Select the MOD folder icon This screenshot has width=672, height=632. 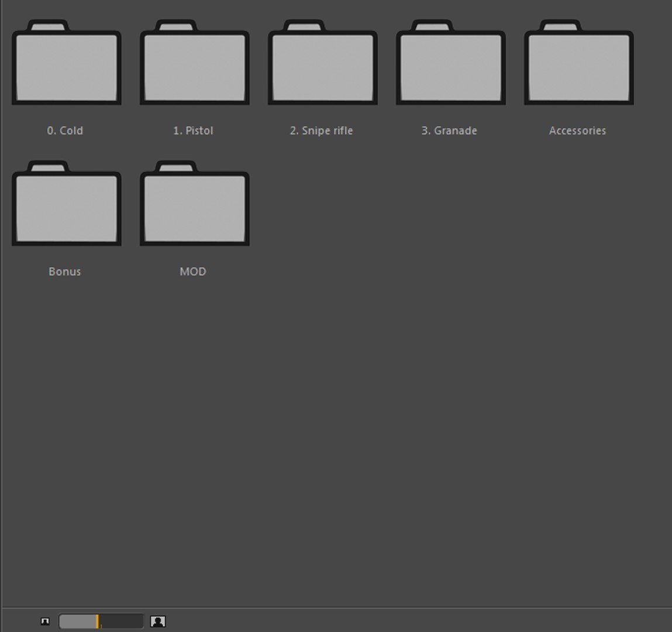click(195, 203)
